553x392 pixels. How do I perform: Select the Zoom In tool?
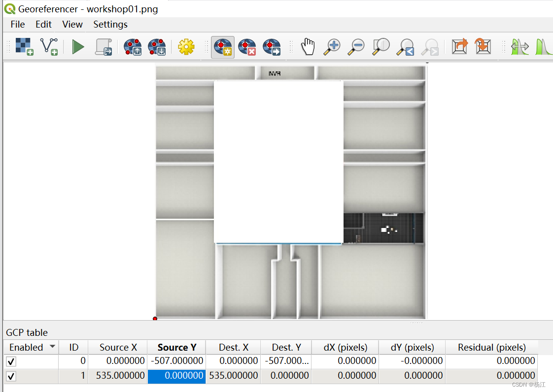point(331,46)
